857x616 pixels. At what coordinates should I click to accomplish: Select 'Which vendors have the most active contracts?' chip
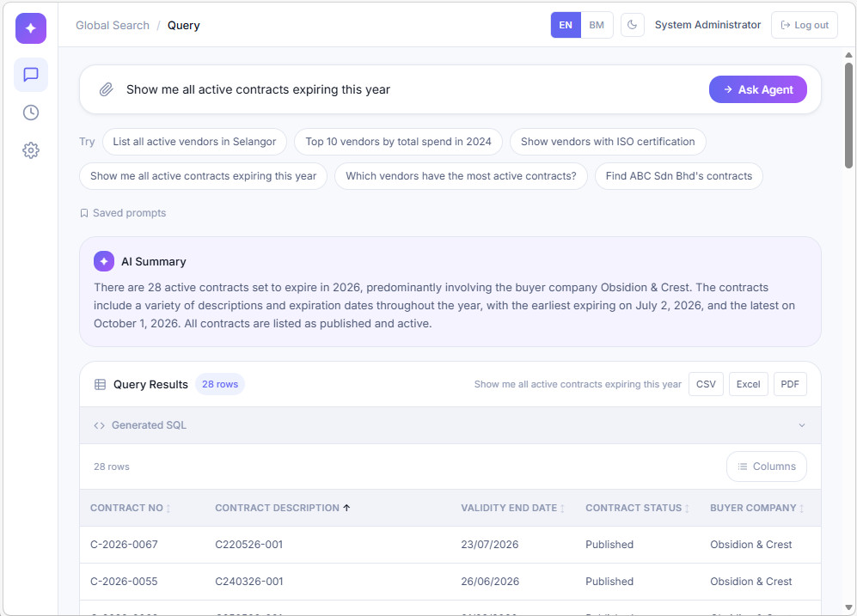click(x=461, y=176)
